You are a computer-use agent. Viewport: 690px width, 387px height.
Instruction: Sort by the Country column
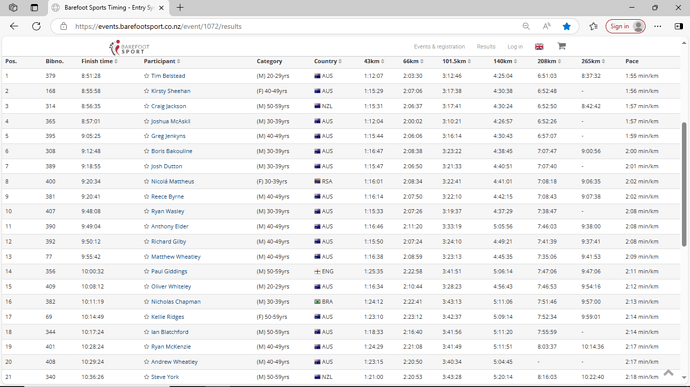click(327, 61)
